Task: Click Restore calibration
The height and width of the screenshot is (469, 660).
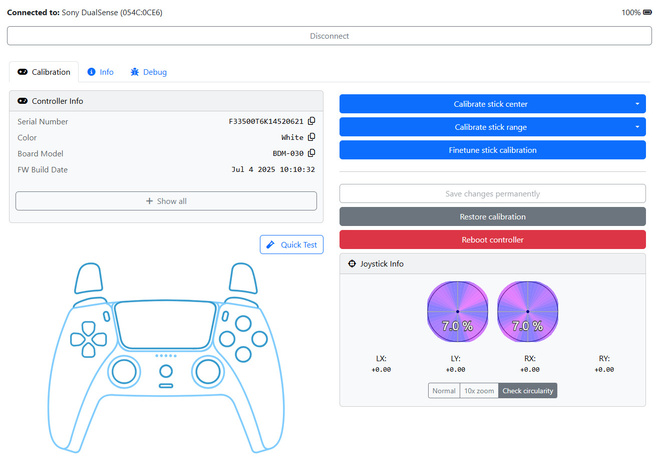Action: tap(492, 217)
